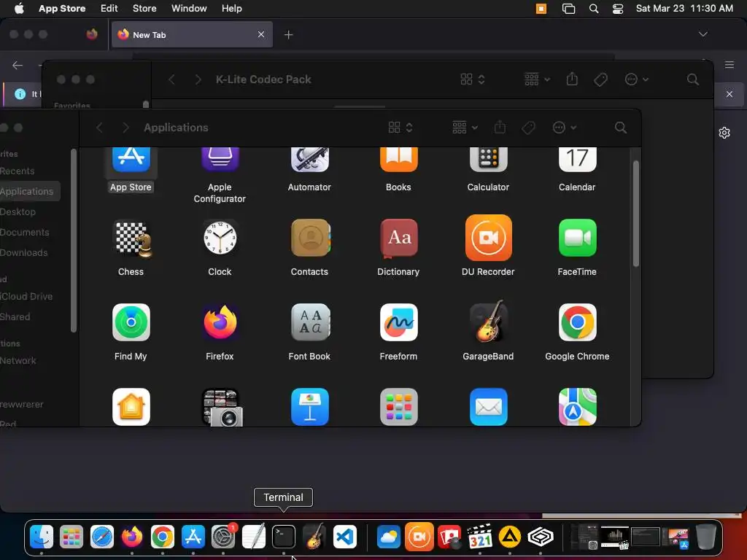Open the Chess app icon
This screenshot has height=560, width=747.
click(131, 238)
